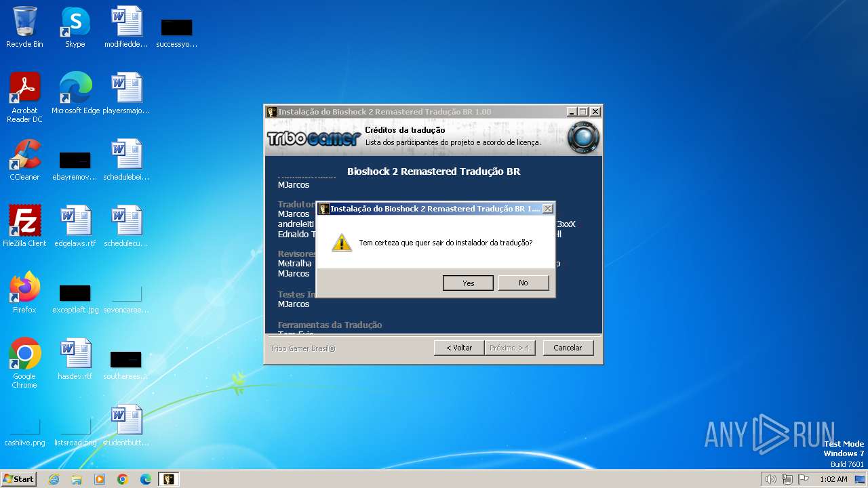Click the 1:02 AM taskbar clock
The width and height of the screenshot is (868, 488).
pyautogui.click(x=833, y=479)
